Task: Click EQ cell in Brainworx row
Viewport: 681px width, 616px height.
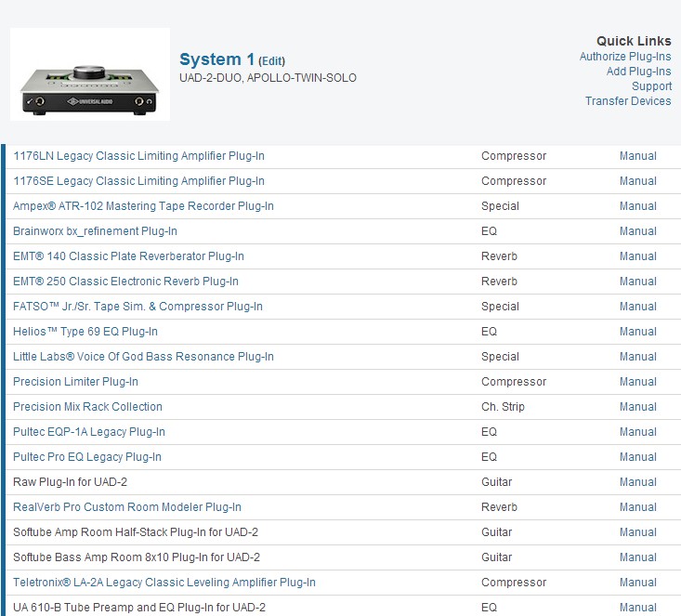Action: pyautogui.click(x=489, y=231)
